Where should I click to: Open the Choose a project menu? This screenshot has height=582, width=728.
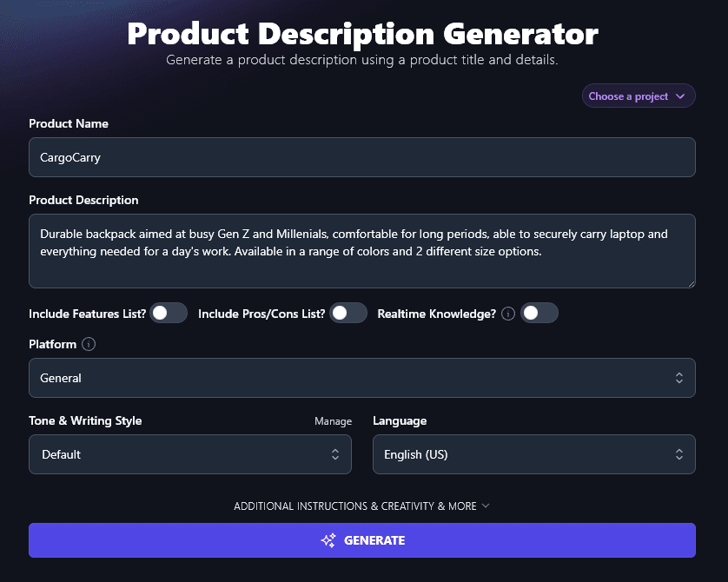[638, 96]
